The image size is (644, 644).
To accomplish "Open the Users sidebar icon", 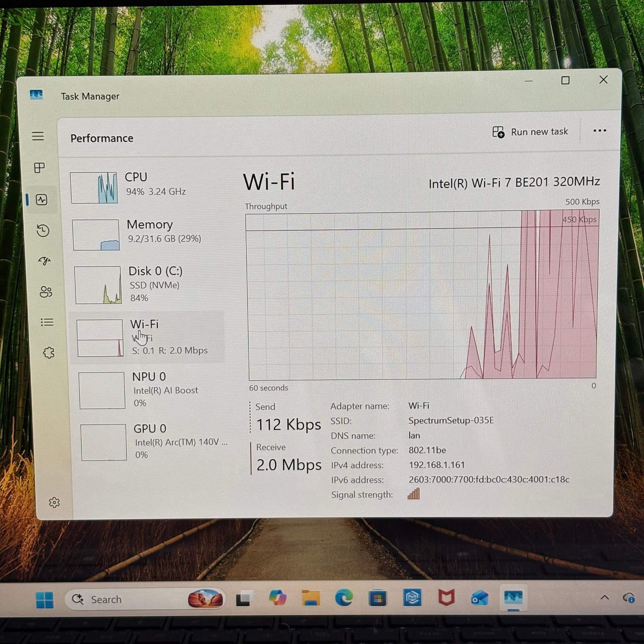I will pyautogui.click(x=46, y=291).
